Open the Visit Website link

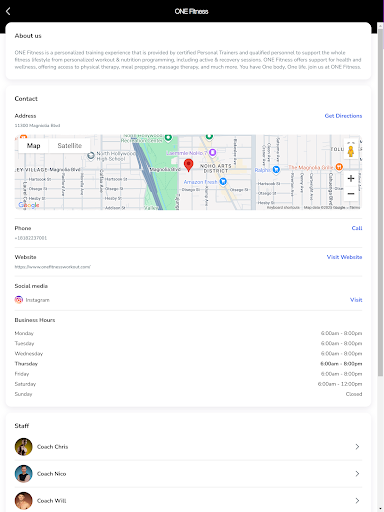pyautogui.click(x=344, y=257)
